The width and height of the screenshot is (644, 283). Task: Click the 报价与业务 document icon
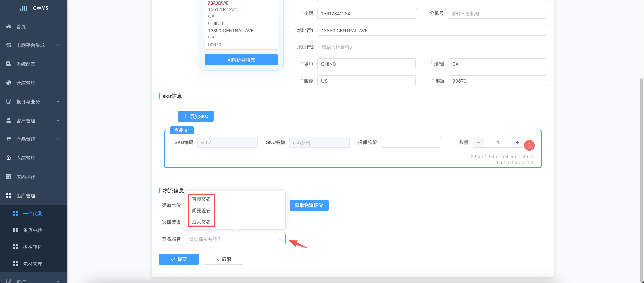click(9, 101)
